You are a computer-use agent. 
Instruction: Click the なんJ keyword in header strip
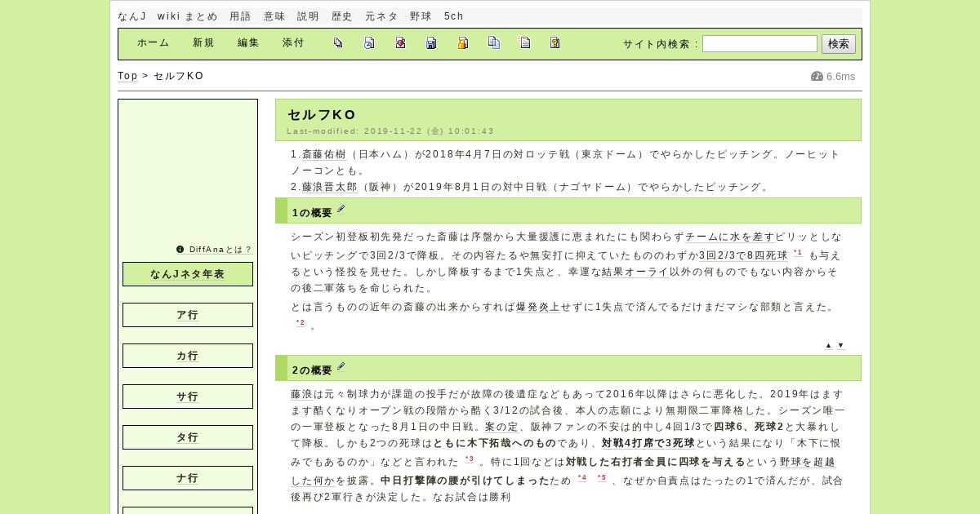coord(131,16)
